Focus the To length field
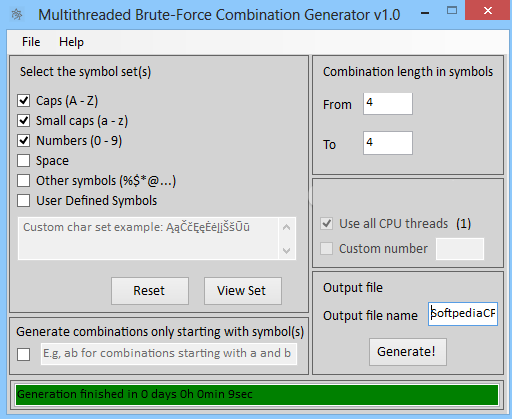The height and width of the screenshot is (419, 512). (388, 143)
